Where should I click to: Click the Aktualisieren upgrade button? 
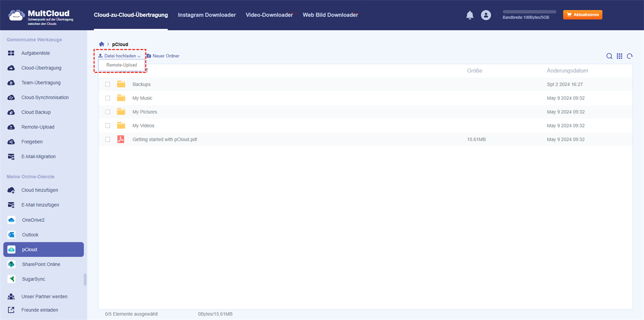[x=582, y=15]
